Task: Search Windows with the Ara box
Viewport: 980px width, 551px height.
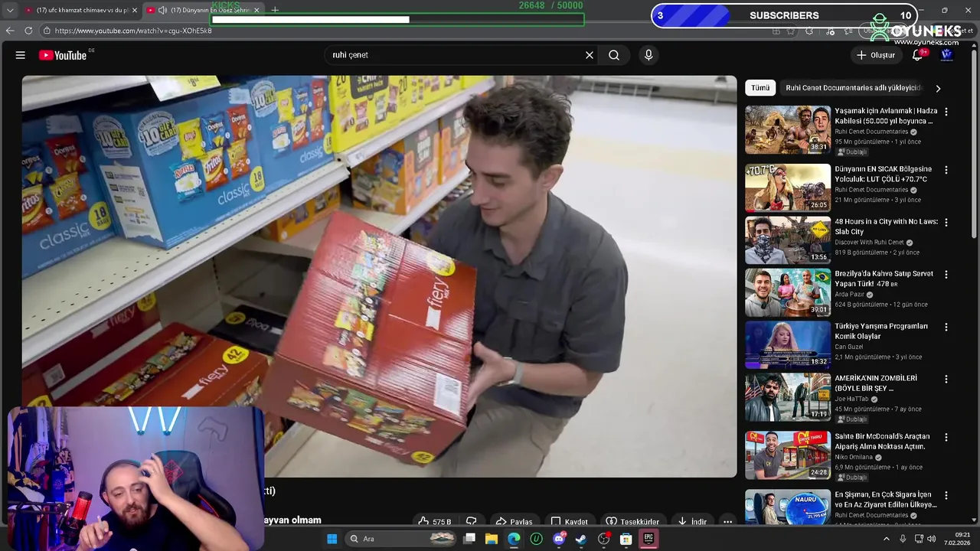Action: 401,539
